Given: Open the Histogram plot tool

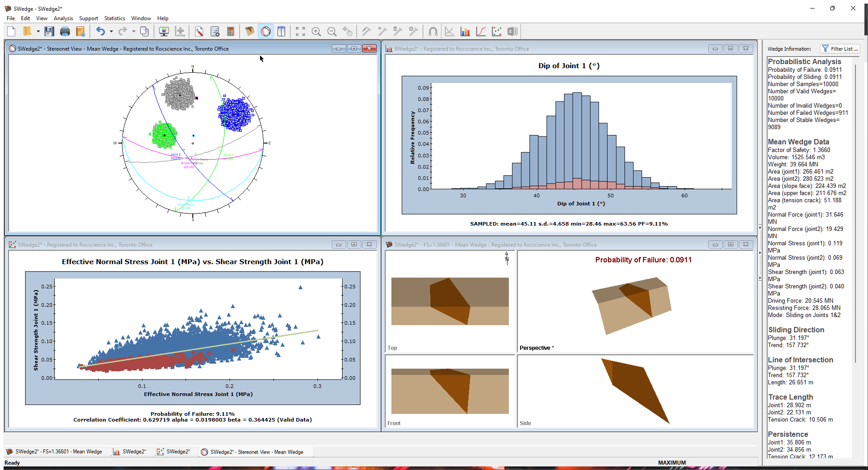Looking at the screenshot, I should [x=465, y=31].
